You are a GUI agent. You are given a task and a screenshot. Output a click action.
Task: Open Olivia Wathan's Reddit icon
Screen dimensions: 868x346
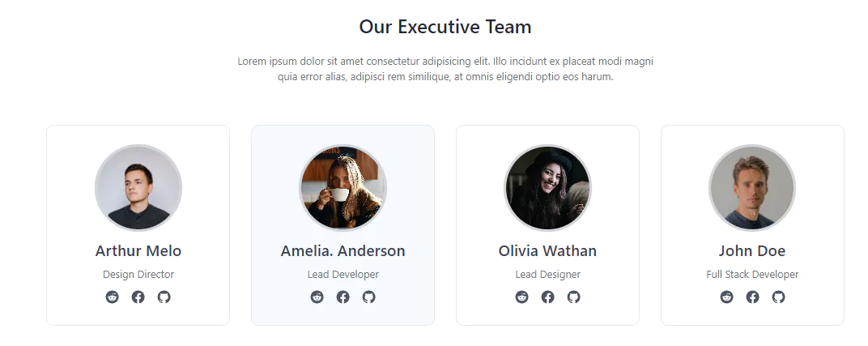tap(522, 297)
